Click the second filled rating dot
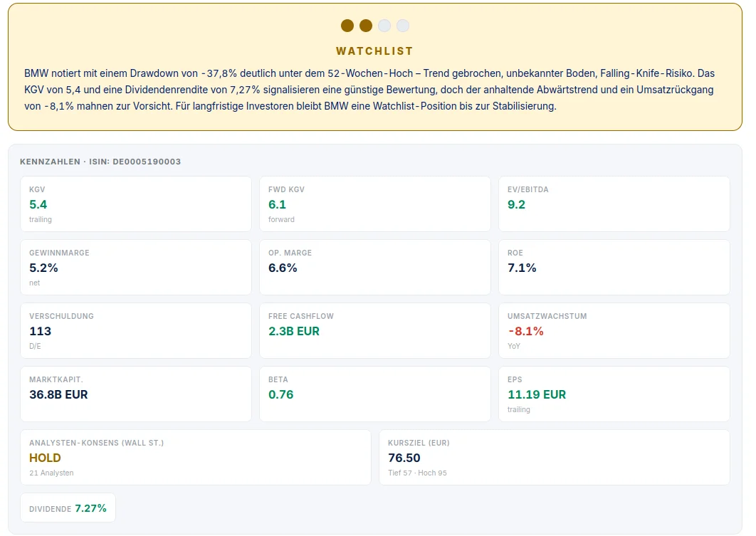Image resolution: width=756 pixels, height=536 pixels. [366, 26]
